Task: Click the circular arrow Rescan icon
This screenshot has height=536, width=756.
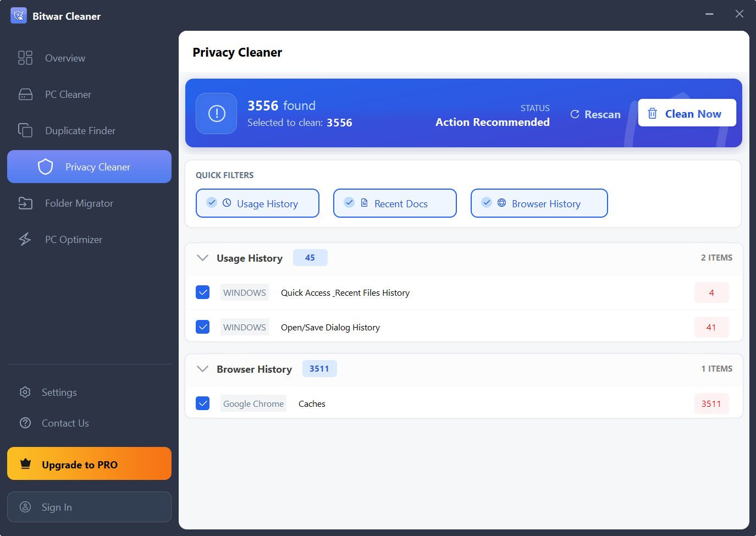Action: [575, 114]
